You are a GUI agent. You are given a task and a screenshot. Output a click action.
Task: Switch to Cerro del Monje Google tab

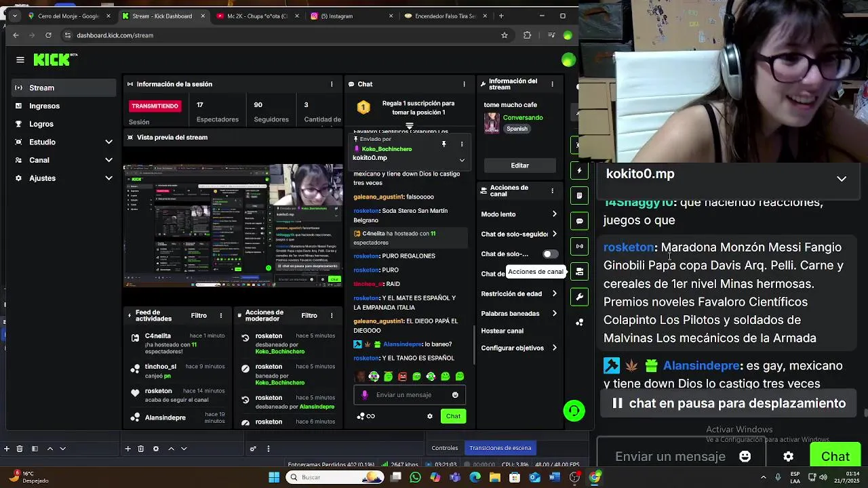click(x=68, y=16)
